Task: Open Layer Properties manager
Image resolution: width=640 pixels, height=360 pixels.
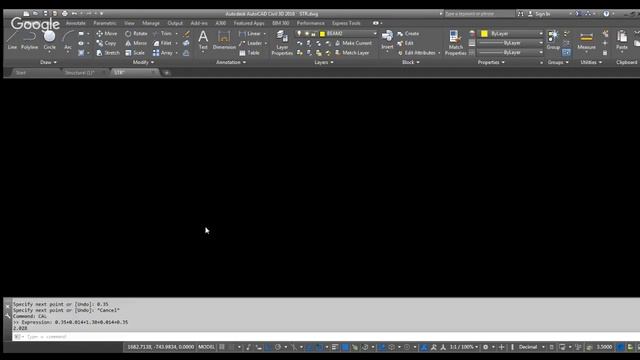Action: coord(282,42)
